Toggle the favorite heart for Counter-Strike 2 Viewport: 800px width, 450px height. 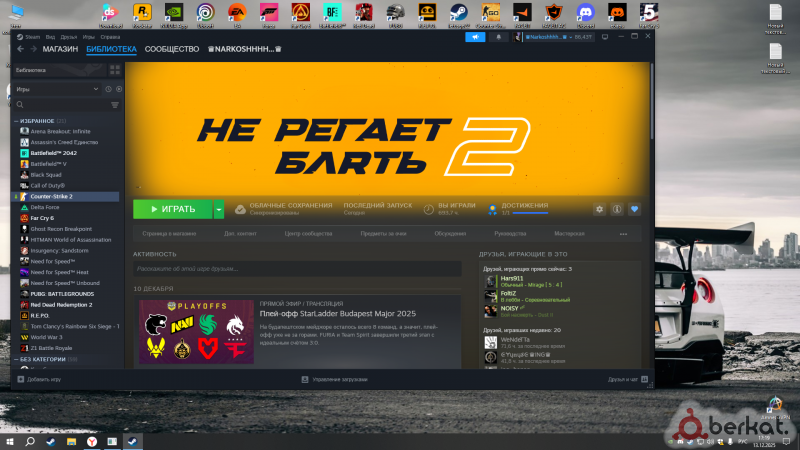pos(634,209)
